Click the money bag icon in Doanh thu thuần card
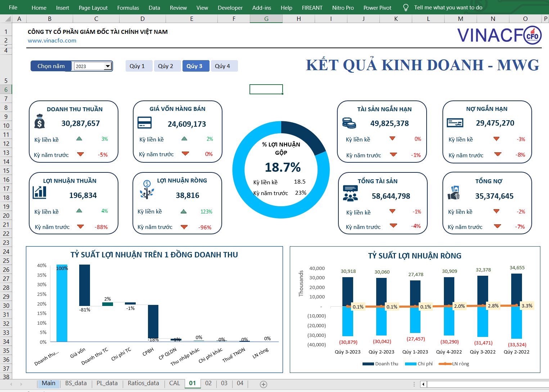Image resolution: width=549 pixels, height=392 pixels. pyautogui.click(x=40, y=121)
